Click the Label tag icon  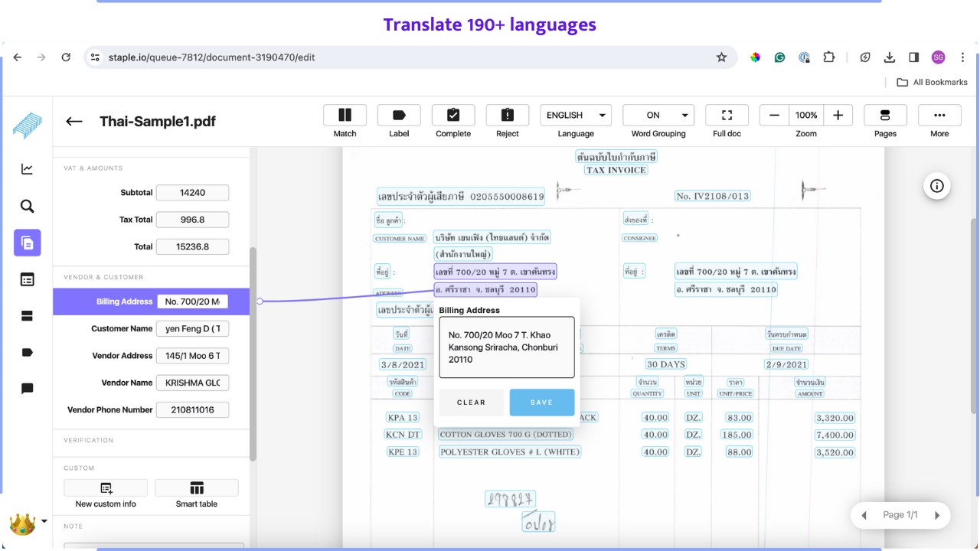(x=399, y=115)
